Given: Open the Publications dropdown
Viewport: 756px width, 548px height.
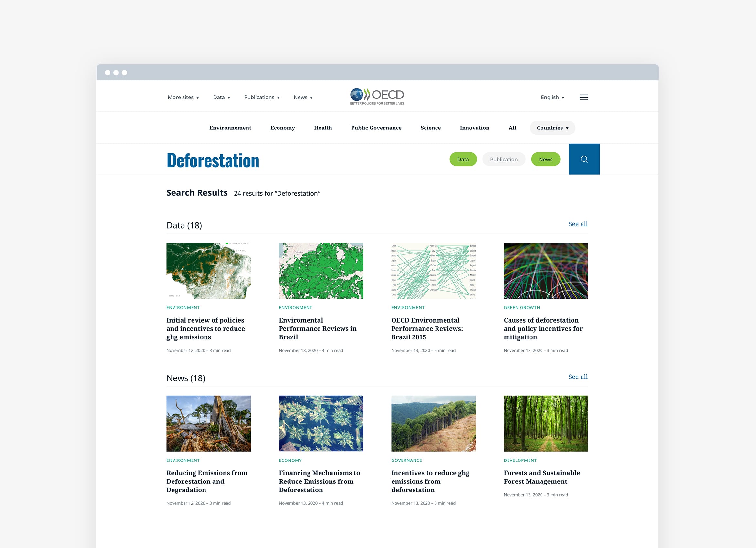Looking at the screenshot, I should (x=262, y=97).
